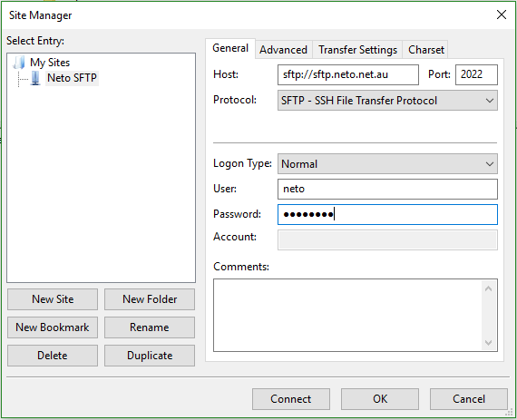Open the Protocol dropdown
Viewport: 517px width, 420px height.
387,100
